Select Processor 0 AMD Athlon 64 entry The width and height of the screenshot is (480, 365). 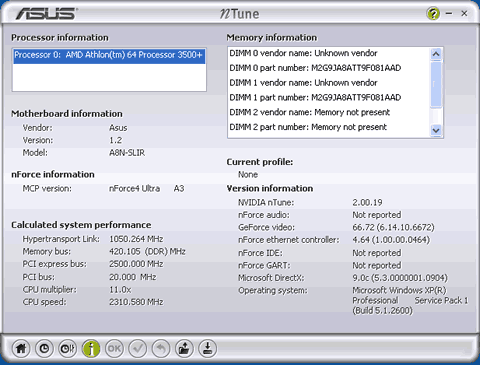point(109,55)
